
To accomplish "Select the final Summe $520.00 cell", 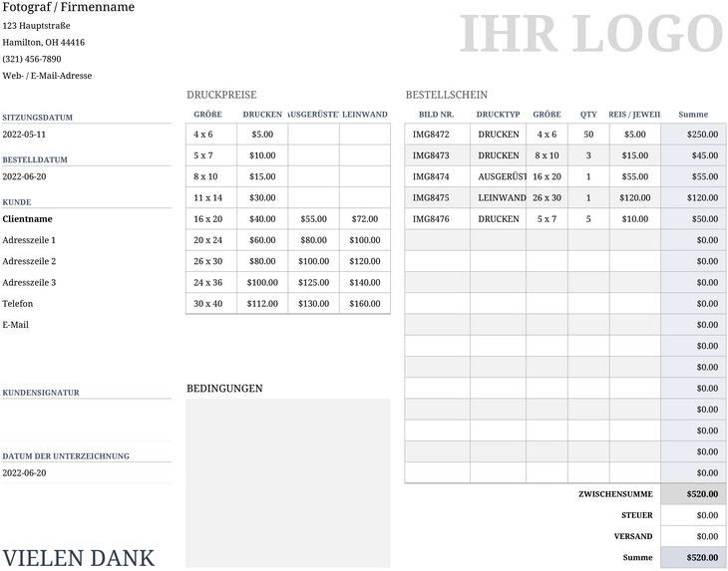I will [x=693, y=558].
